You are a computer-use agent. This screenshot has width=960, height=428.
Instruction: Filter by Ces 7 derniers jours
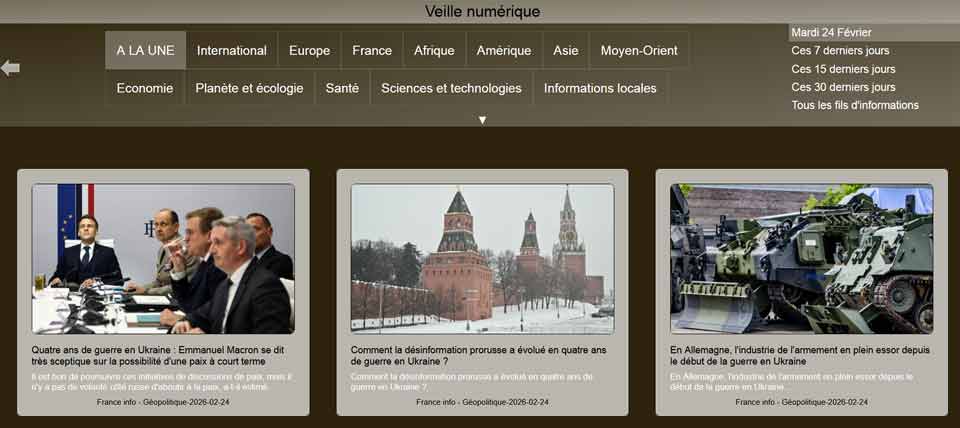coord(840,51)
